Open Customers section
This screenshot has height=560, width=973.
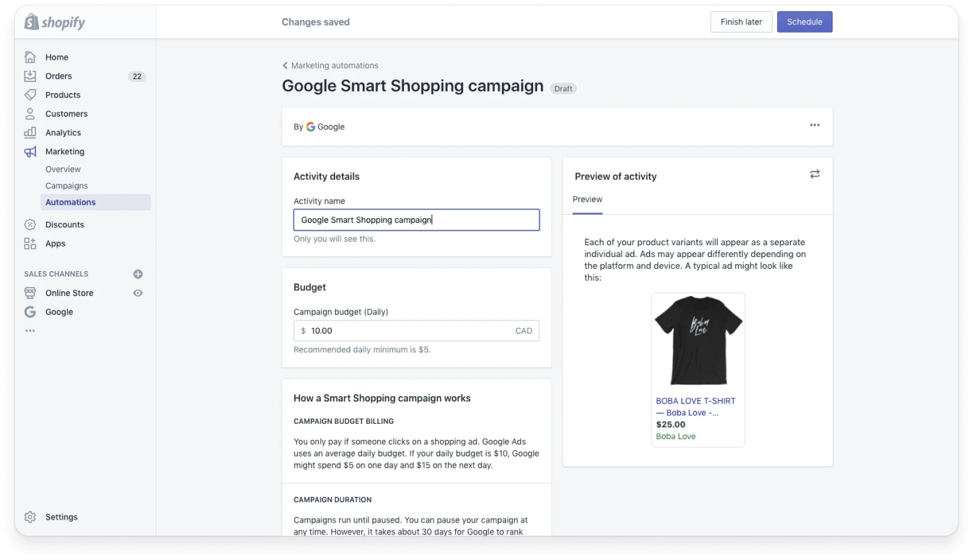tap(66, 113)
